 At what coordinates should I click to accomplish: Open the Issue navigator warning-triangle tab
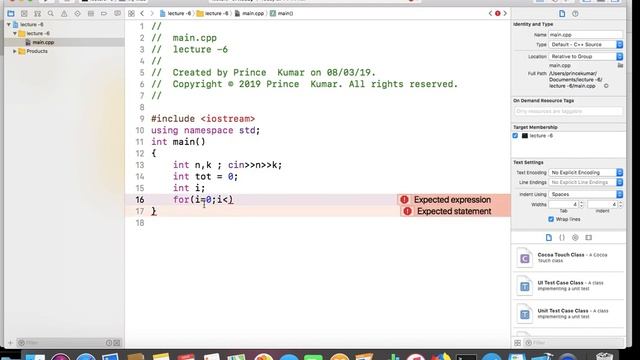(64, 13)
